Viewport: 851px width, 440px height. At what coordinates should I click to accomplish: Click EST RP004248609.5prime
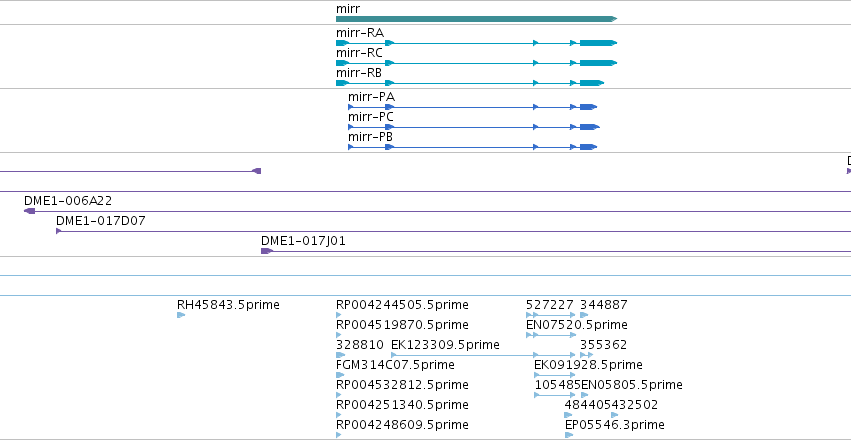402,425
